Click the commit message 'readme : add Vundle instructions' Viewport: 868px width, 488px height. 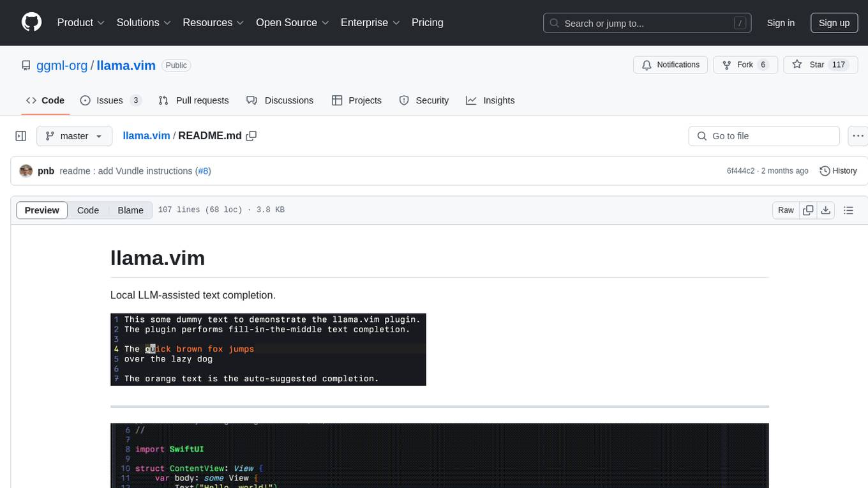click(x=126, y=171)
